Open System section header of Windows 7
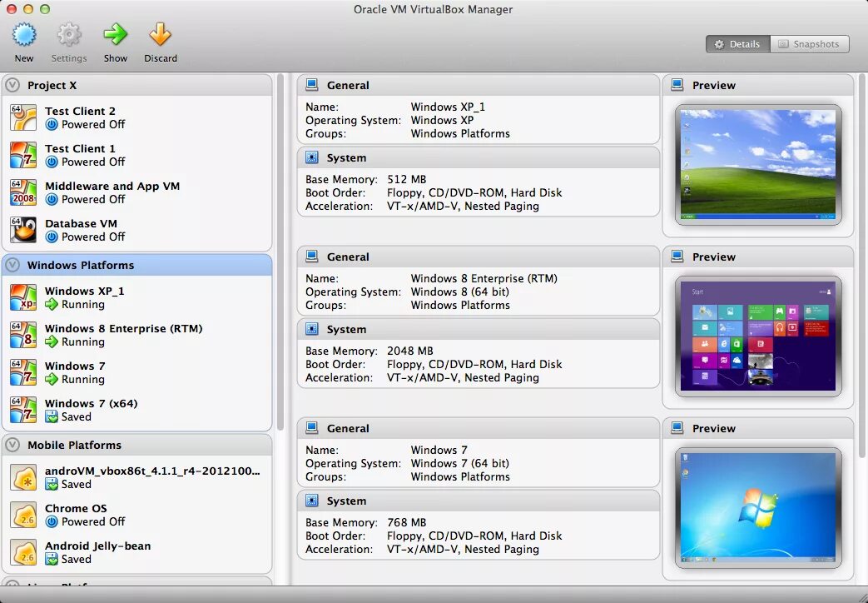868x603 pixels. coord(479,501)
